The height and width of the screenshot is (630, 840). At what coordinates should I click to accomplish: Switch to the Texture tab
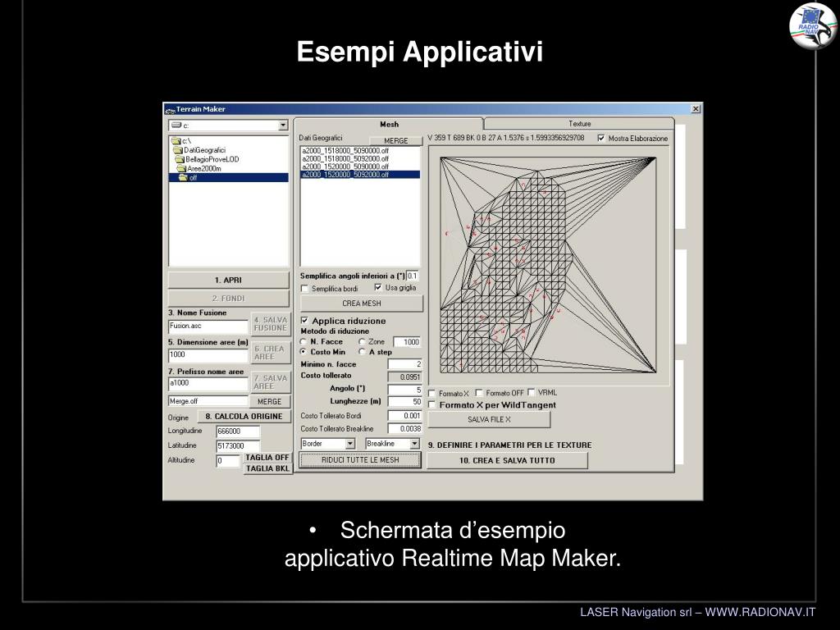579,124
